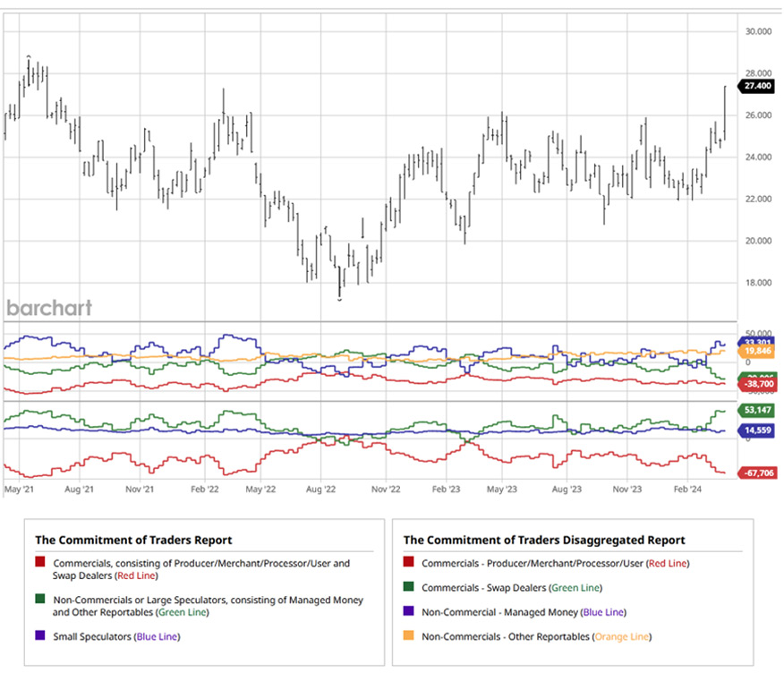Click the barchart watermark logo

(x=49, y=308)
